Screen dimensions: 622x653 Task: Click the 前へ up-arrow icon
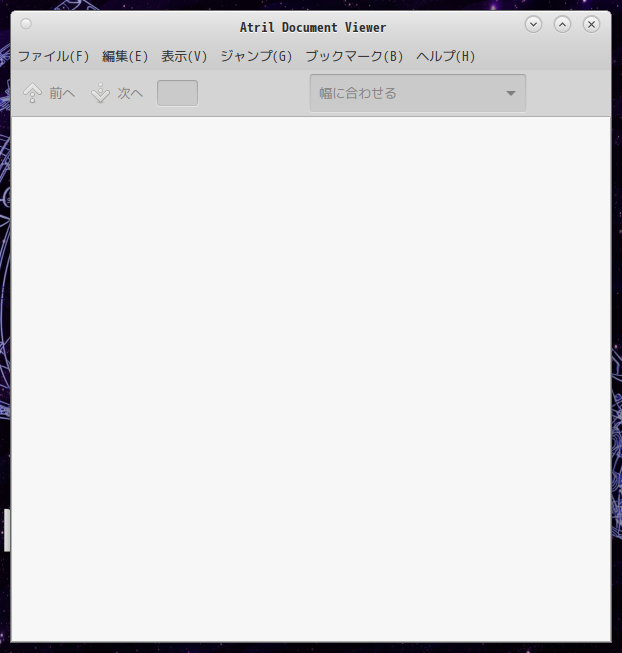[32, 93]
